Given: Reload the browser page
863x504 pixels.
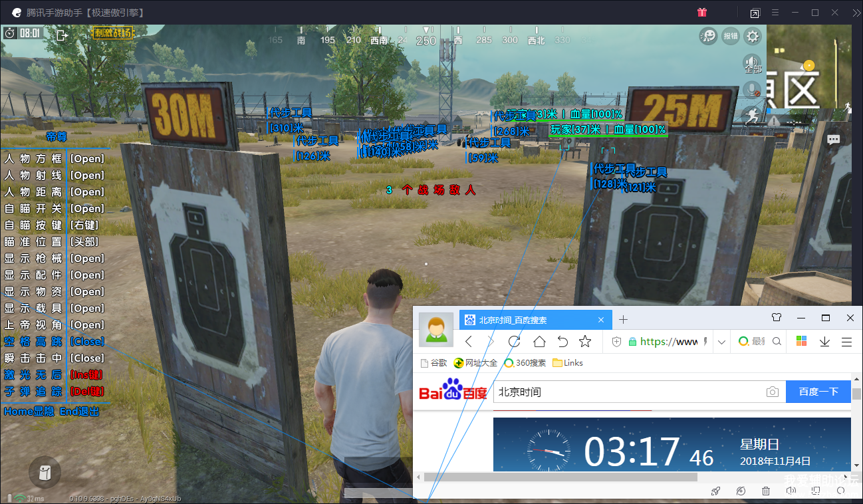Looking at the screenshot, I should 514,342.
